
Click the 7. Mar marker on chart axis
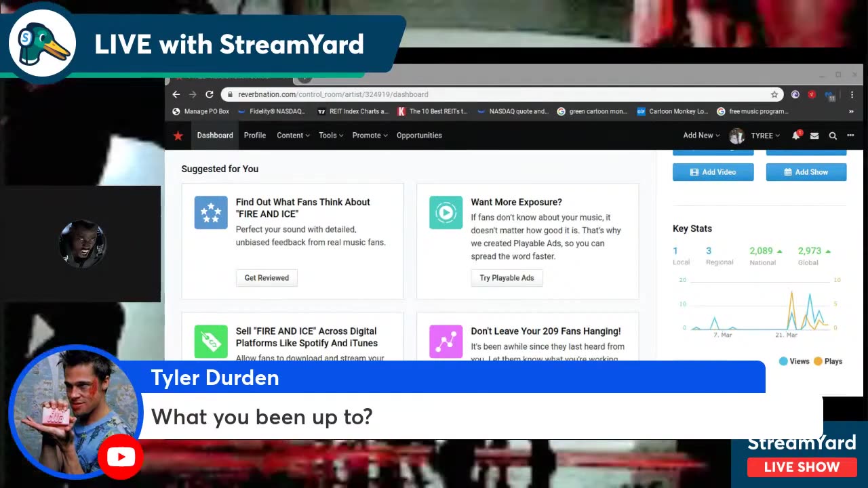pyautogui.click(x=723, y=335)
